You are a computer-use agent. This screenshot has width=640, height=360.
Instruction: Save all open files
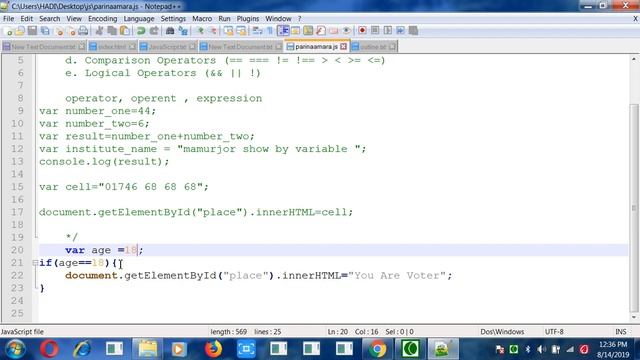tap(45, 31)
